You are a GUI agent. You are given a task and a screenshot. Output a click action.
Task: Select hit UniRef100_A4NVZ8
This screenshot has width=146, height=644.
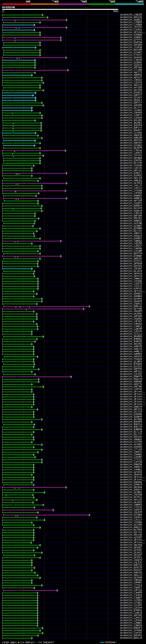click(131, 347)
